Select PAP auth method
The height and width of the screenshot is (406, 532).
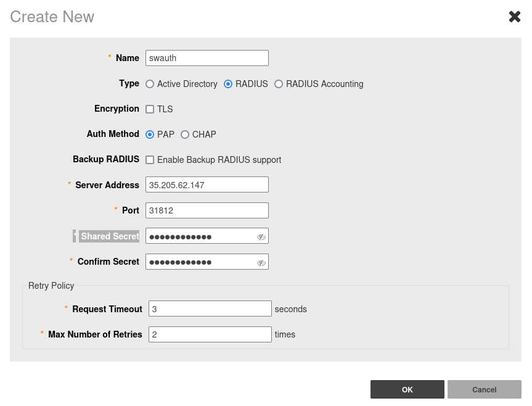pyautogui.click(x=150, y=135)
